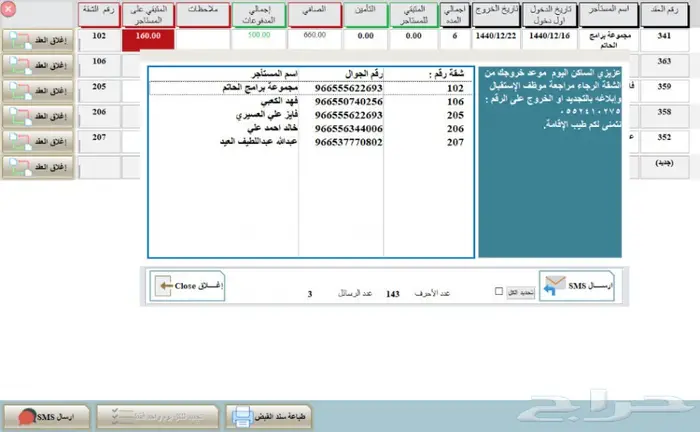Click اسم المستأجر header in dialog list
This screenshot has height=432, width=700.
click(x=274, y=74)
